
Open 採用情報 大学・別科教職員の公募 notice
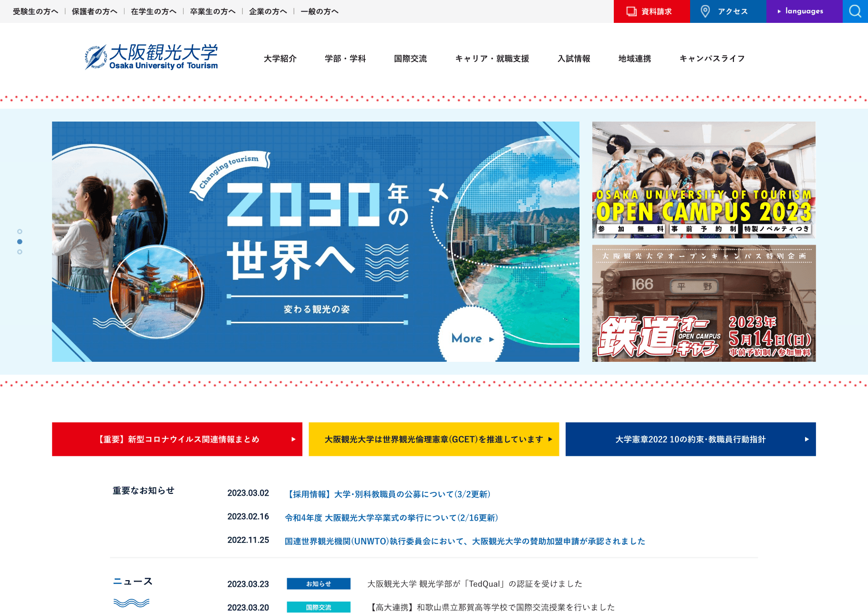point(387,494)
